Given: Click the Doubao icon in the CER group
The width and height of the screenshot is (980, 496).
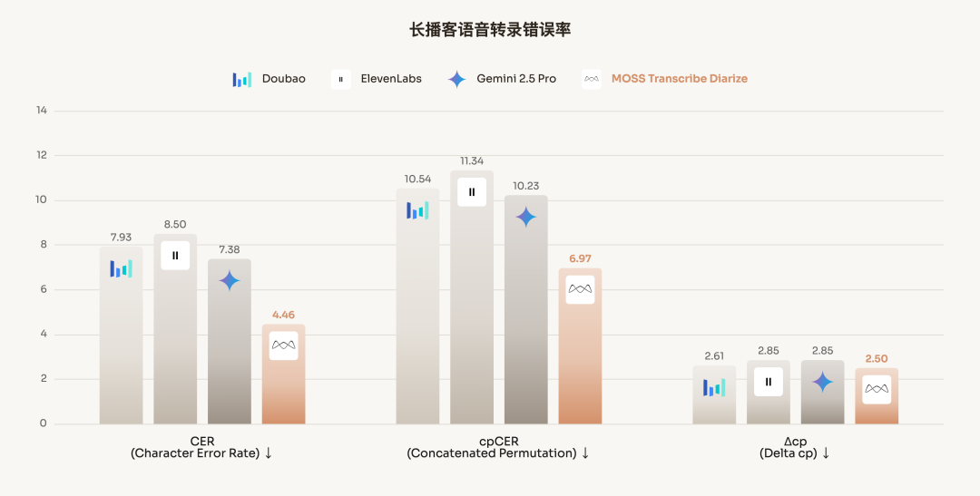Looking at the screenshot, I should click(x=122, y=268).
